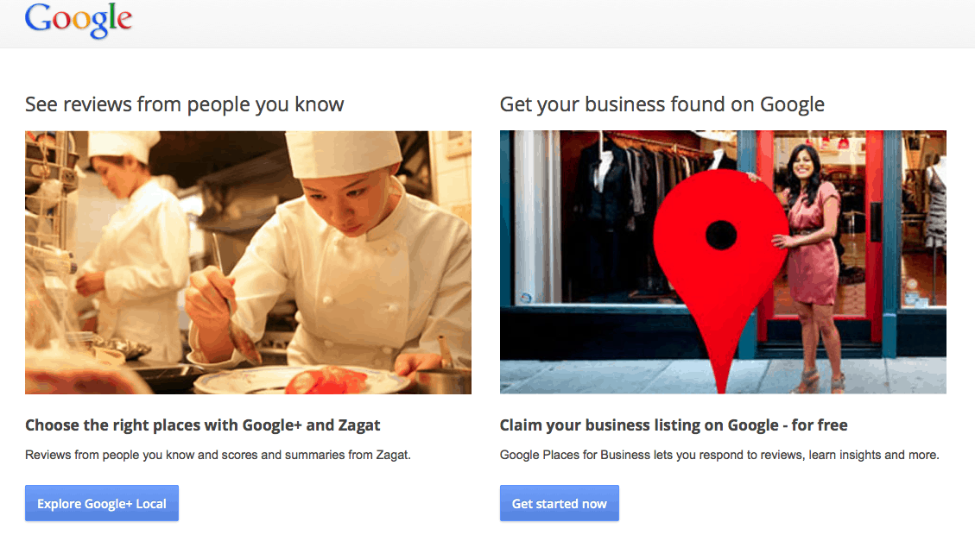Click the black dot inside the map pin

(x=721, y=236)
